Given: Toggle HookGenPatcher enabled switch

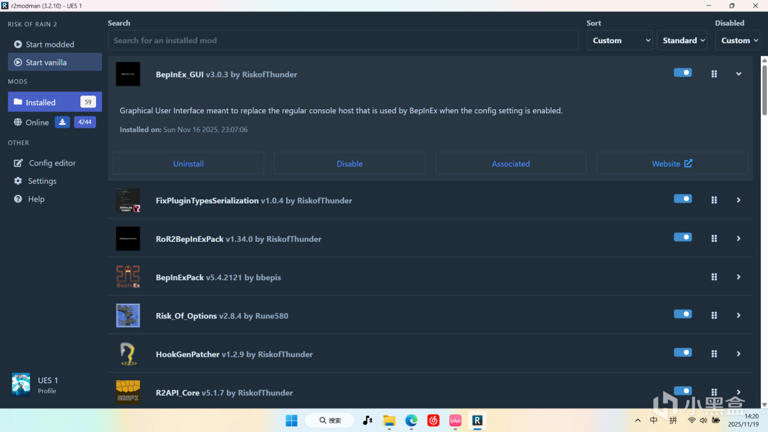Looking at the screenshot, I should (683, 352).
